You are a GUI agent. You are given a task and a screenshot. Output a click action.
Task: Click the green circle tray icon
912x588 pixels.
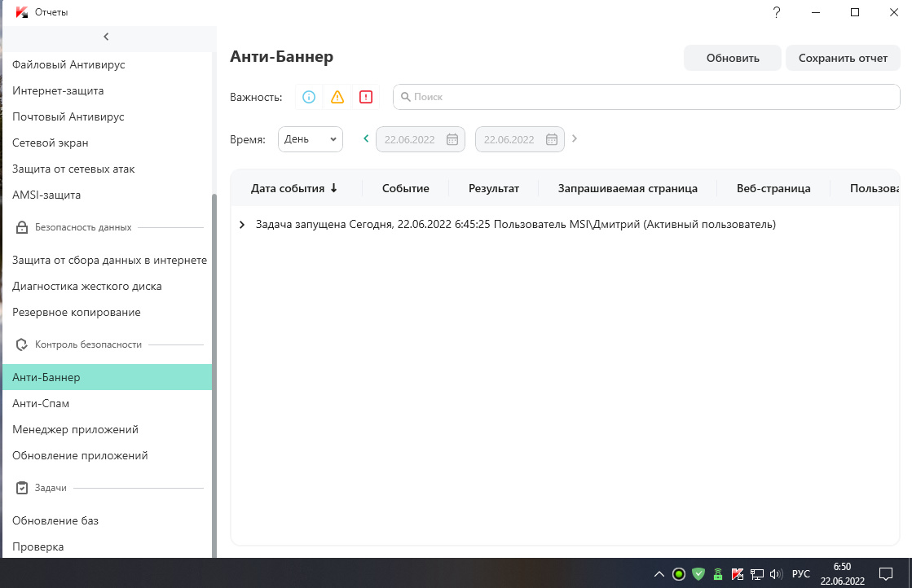(x=679, y=574)
